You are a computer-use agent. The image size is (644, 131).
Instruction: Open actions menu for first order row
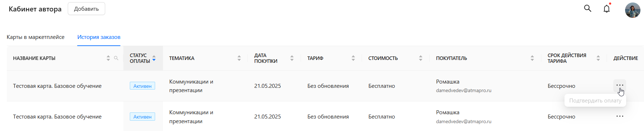[x=620, y=85]
